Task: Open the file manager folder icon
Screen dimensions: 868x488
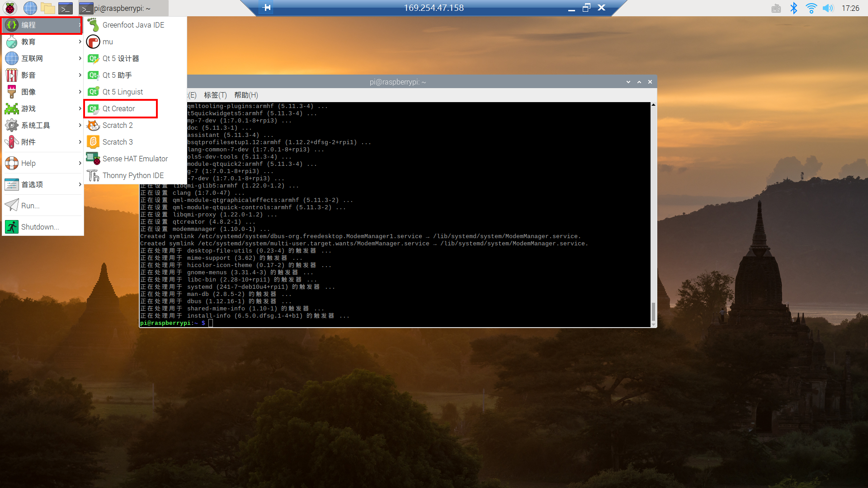Action: coord(47,8)
